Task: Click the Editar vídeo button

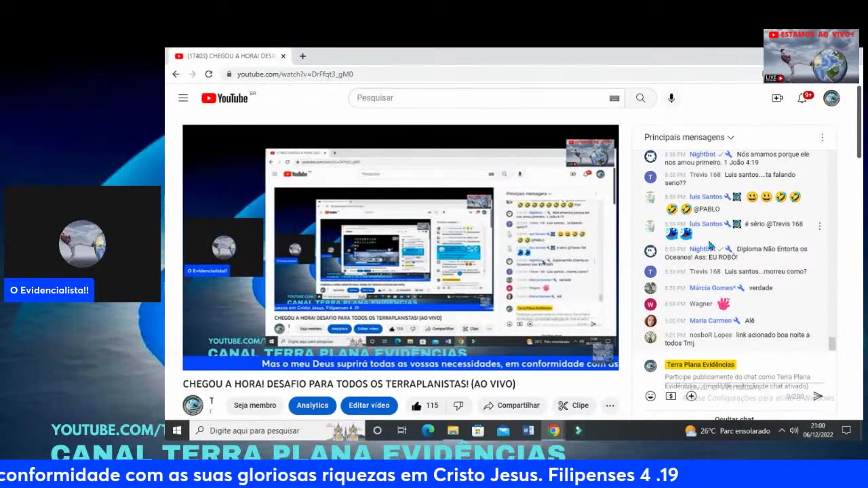Action: pos(369,405)
